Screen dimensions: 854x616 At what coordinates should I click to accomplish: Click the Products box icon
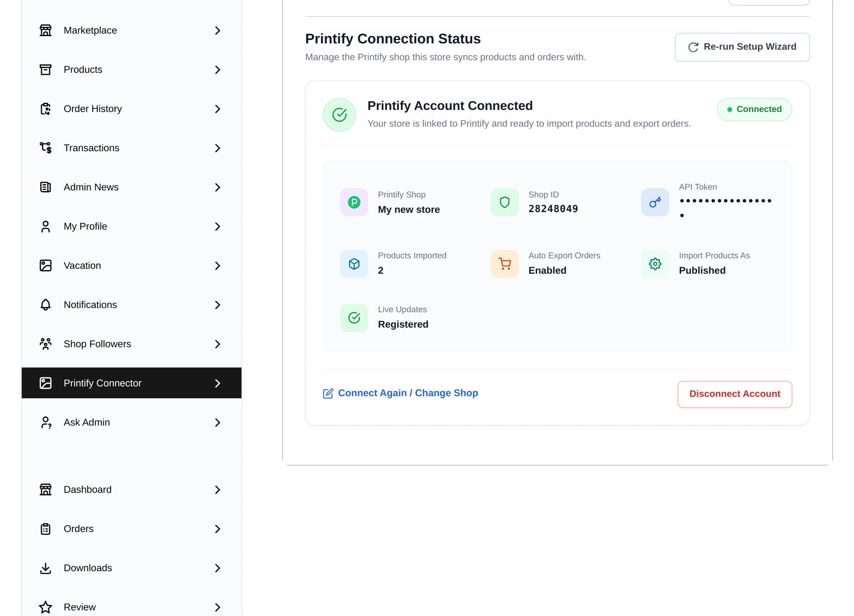[x=45, y=70]
